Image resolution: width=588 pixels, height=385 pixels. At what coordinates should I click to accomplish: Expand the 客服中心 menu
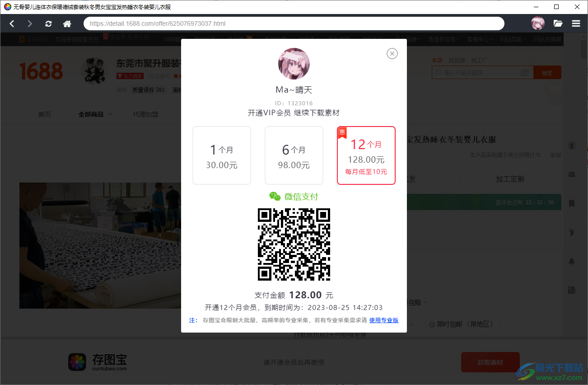(481, 39)
